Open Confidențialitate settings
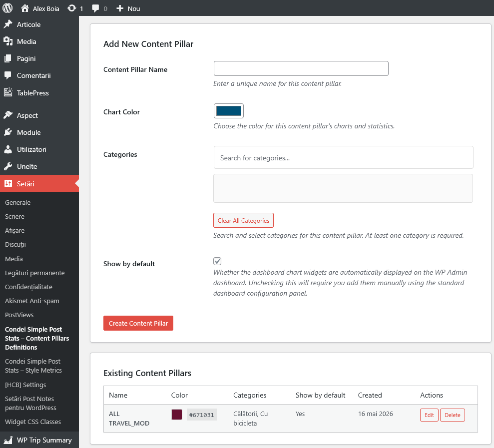Image resolution: width=494 pixels, height=448 pixels. click(28, 287)
